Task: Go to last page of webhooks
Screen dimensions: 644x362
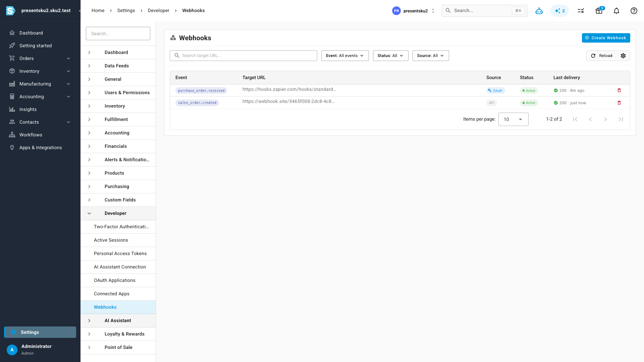Action: 621,119
